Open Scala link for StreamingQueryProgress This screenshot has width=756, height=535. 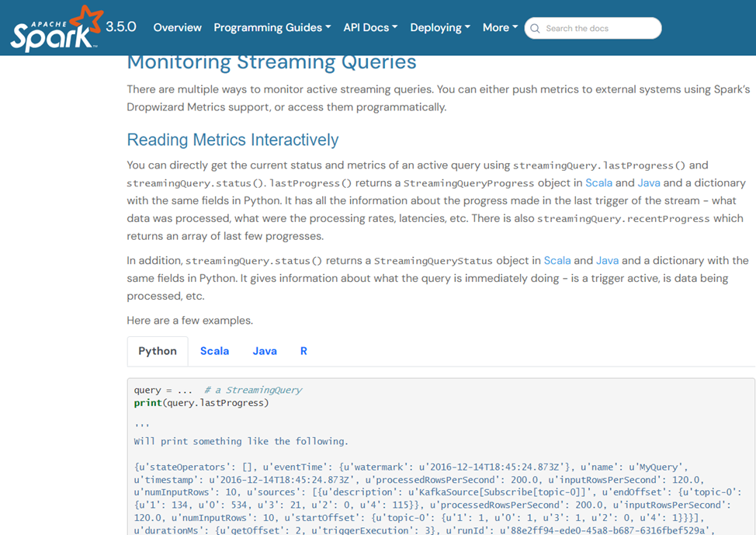coord(598,182)
